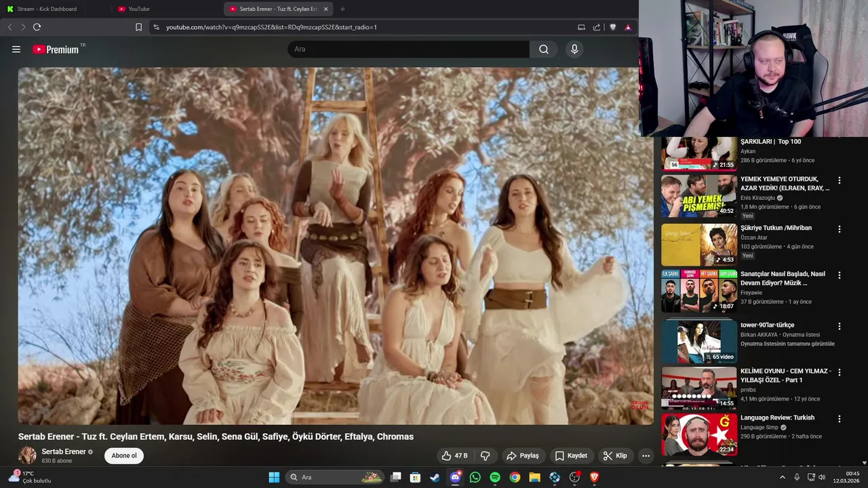Open the Şükriye Tutkun /Mihriban thumbnail
The image size is (868, 488).
(699, 245)
